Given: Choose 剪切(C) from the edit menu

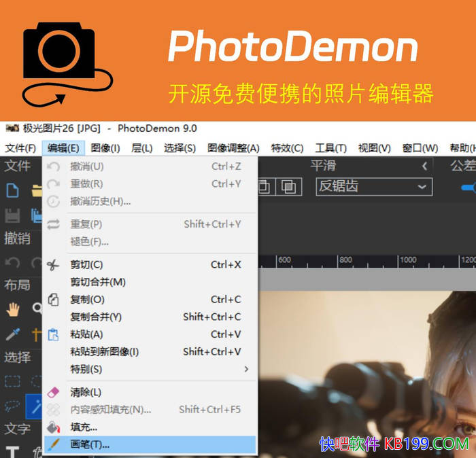Looking at the screenshot, I should point(150,265).
